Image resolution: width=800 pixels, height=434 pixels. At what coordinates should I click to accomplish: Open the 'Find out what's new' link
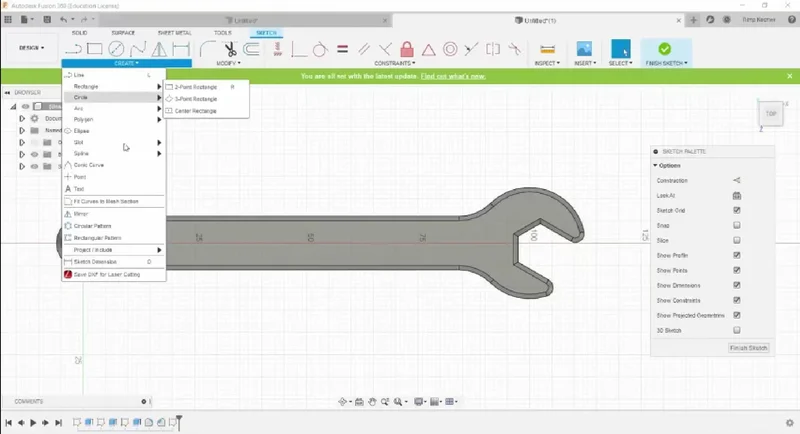(x=453, y=76)
